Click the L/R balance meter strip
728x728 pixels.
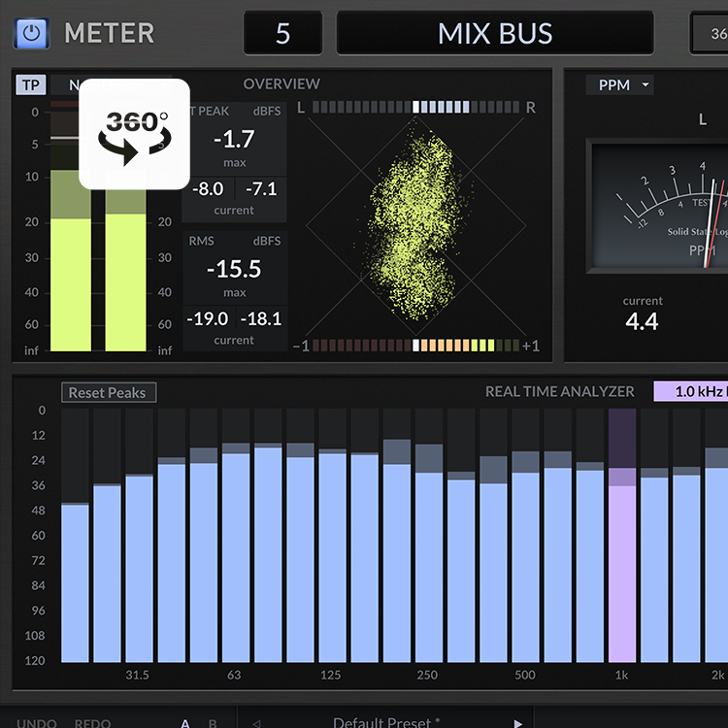click(417, 108)
